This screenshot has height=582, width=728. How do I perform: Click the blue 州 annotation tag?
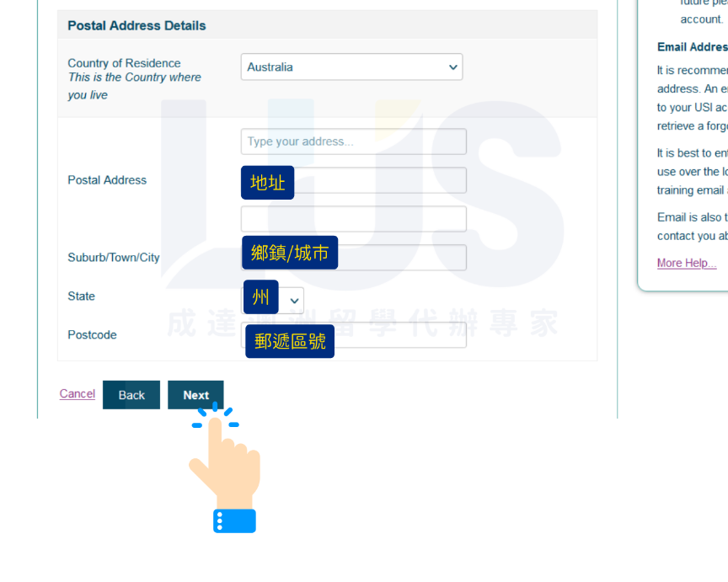(260, 297)
